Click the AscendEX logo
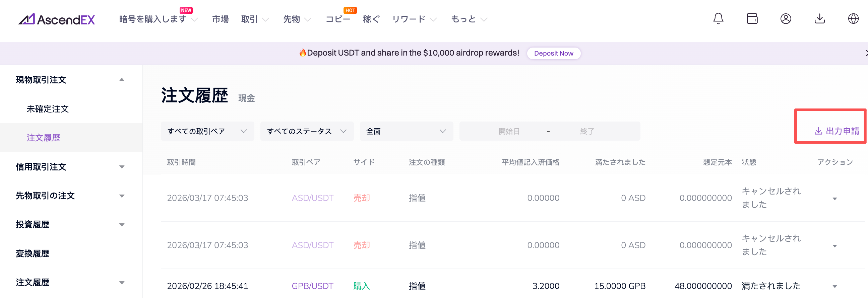The height and width of the screenshot is (298, 868). [x=57, y=19]
